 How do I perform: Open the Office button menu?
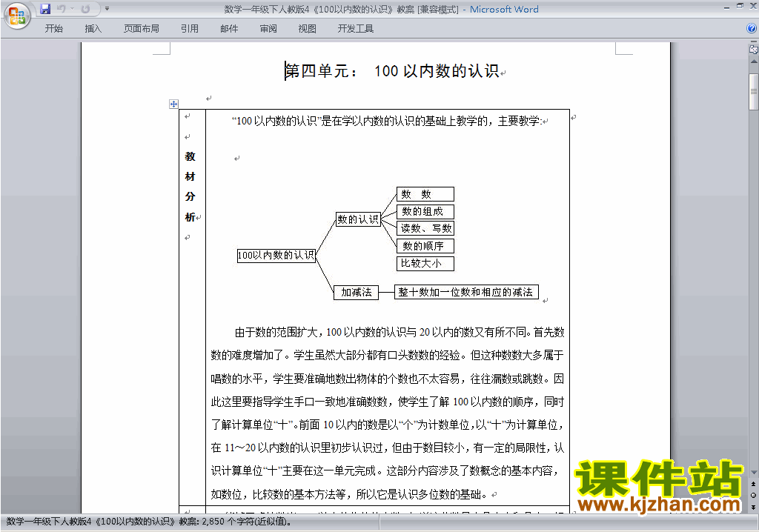point(17,16)
